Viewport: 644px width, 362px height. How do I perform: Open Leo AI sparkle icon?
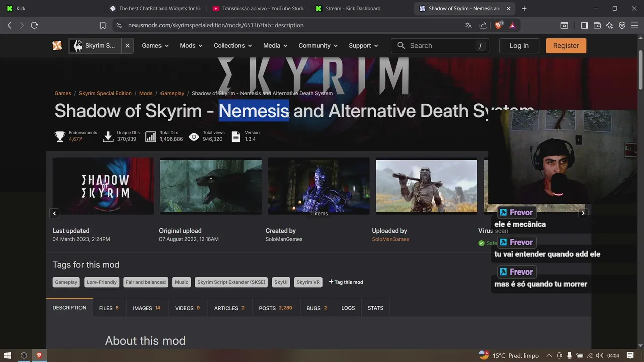point(610,25)
